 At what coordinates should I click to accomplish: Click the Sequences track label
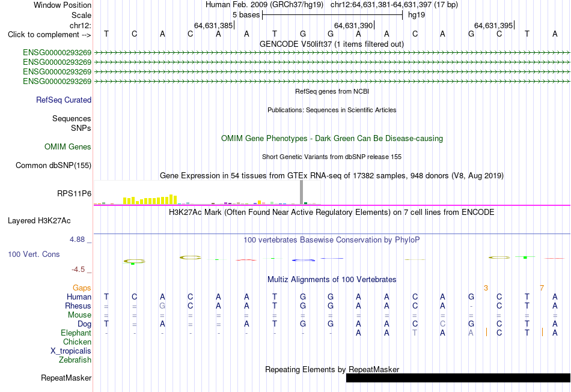click(x=72, y=118)
